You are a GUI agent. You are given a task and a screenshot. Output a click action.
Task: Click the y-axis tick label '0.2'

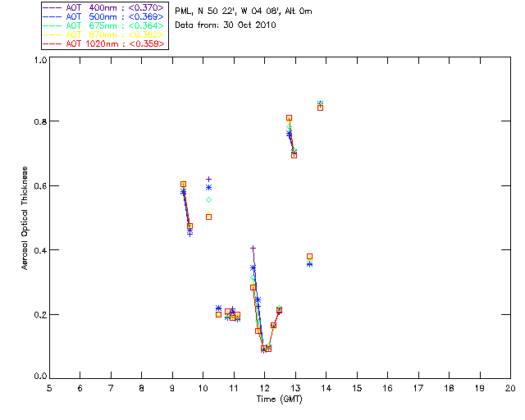40,315
